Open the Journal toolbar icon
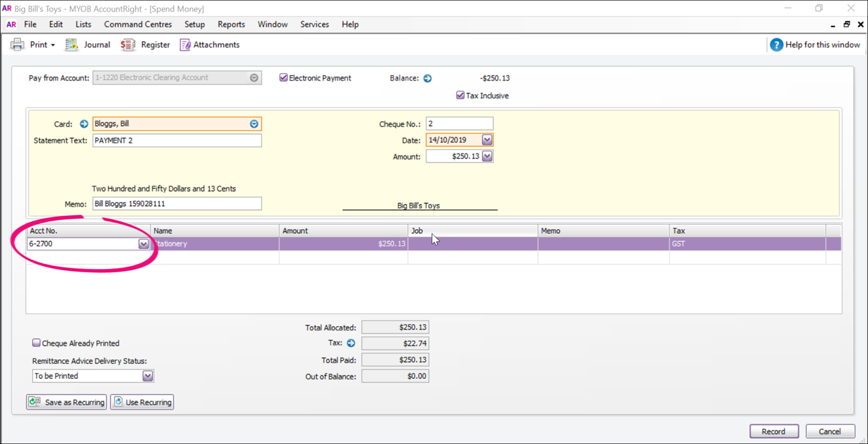Image resolution: width=868 pixels, height=444 pixels. click(71, 45)
